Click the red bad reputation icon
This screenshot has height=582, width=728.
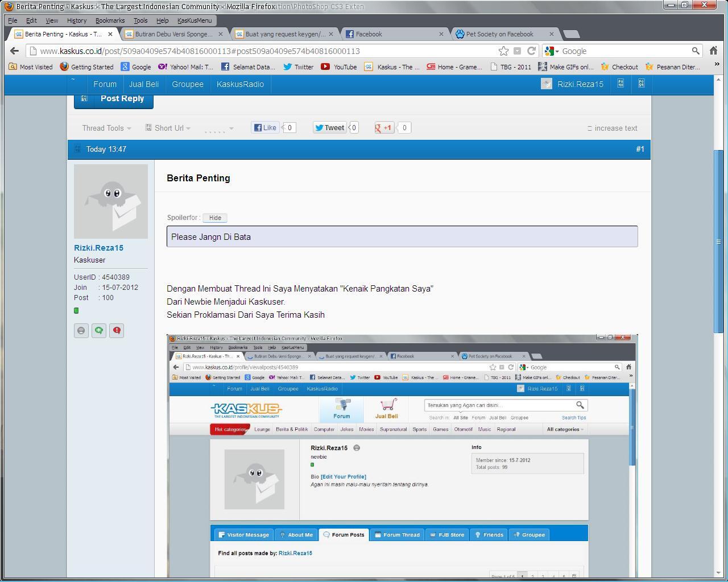pyautogui.click(x=117, y=331)
